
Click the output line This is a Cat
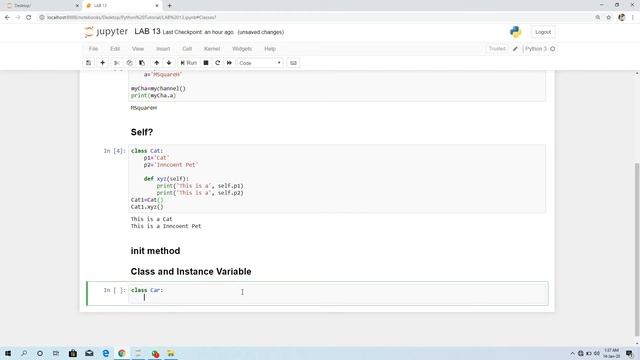click(x=151, y=219)
